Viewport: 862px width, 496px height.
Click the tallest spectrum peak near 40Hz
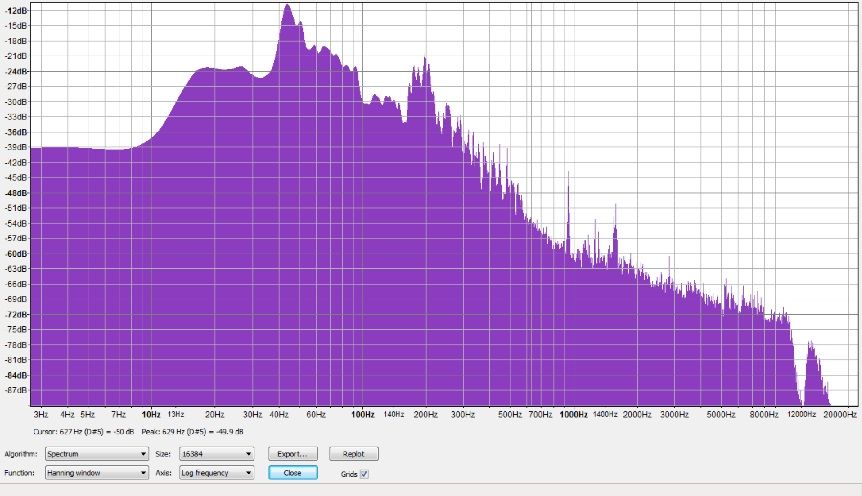[x=287, y=12]
